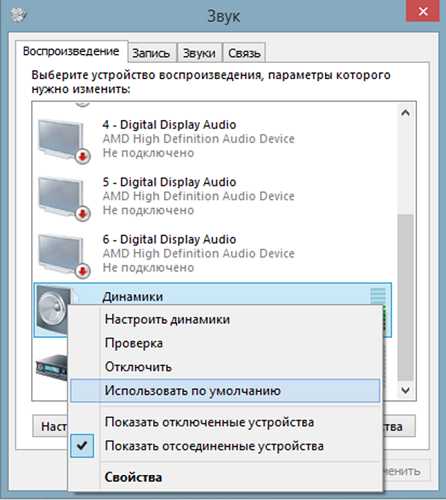The image size is (446, 500).
Task: Select the 6 - Digital Display Audio monitor icon
Action: pos(63,256)
